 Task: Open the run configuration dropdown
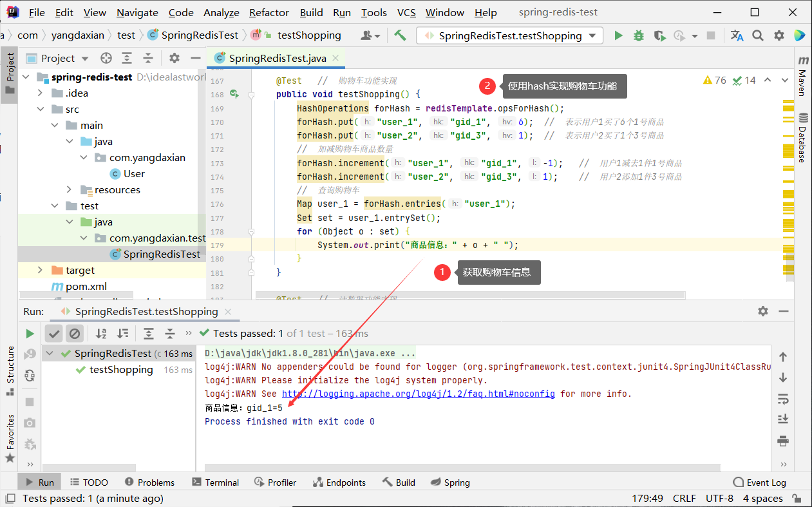pos(510,35)
